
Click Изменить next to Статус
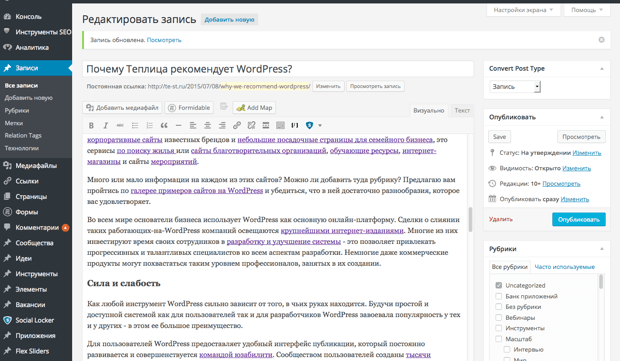tap(587, 153)
